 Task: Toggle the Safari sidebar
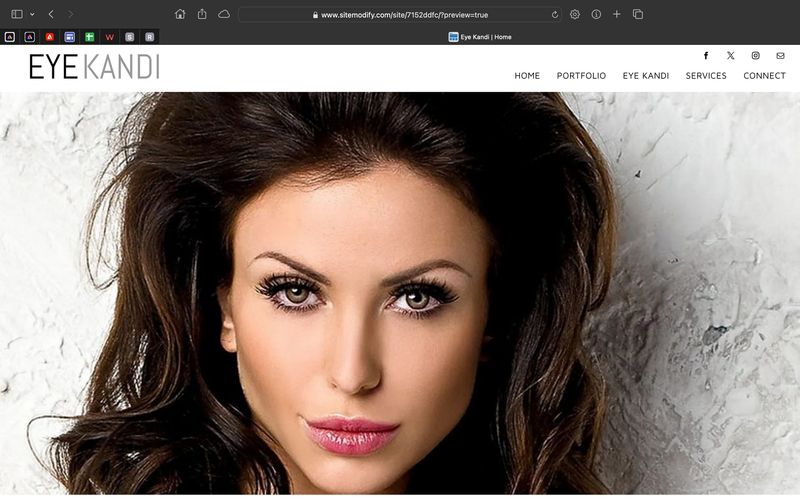coord(17,14)
